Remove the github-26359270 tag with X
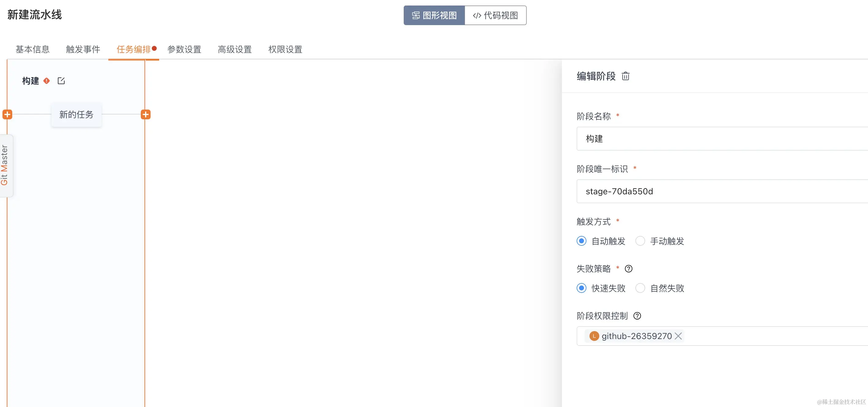868x407 pixels. [678, 336]
